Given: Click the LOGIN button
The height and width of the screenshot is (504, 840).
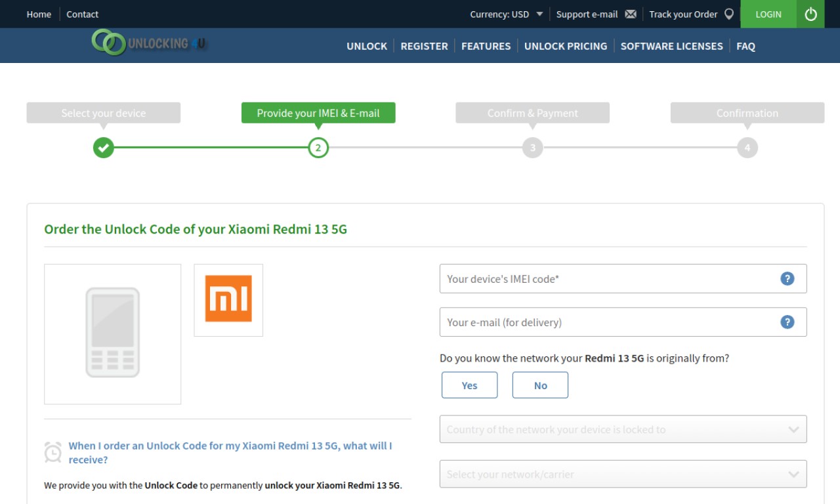Looking at the screenshot, I should pos(768,14).
